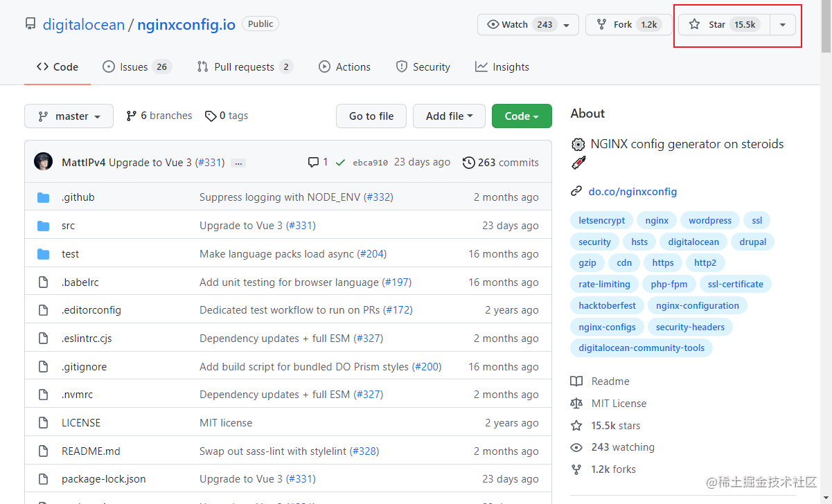This screenshot has height=504, width=832.
Task: Click MattIPv4's avatar thumbnail
Action: tap(43, 162)
